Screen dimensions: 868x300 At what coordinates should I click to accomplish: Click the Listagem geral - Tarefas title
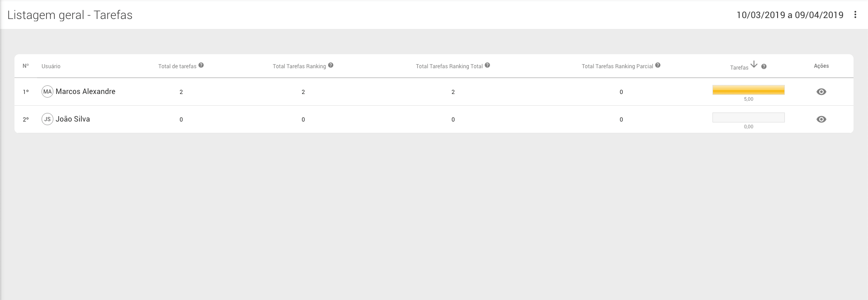pyautogui.click(x=70, y=15)
